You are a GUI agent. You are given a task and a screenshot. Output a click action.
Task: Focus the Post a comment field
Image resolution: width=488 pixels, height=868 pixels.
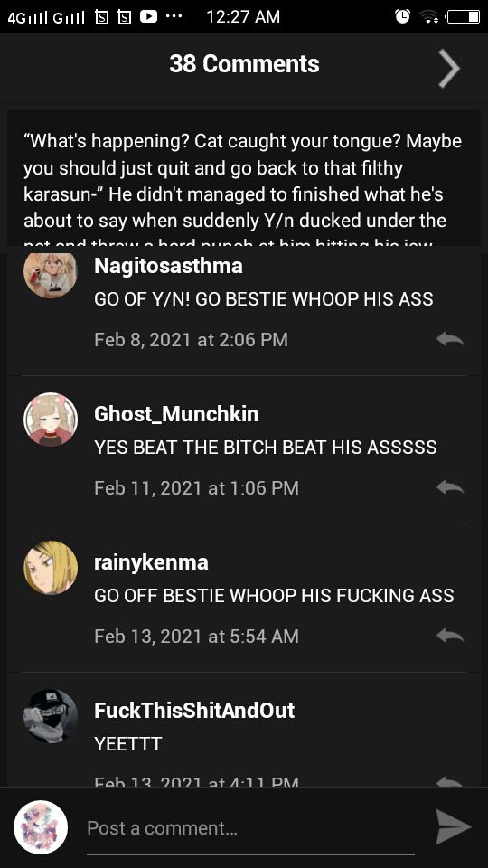pyautogui.click(x=250, y=828)
